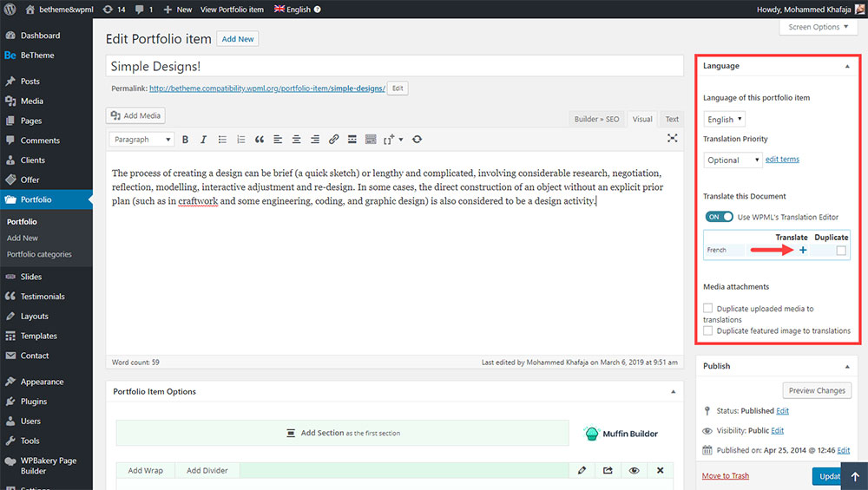Click the pencil edit icon in Muffin Builder

tap(582, 470)
